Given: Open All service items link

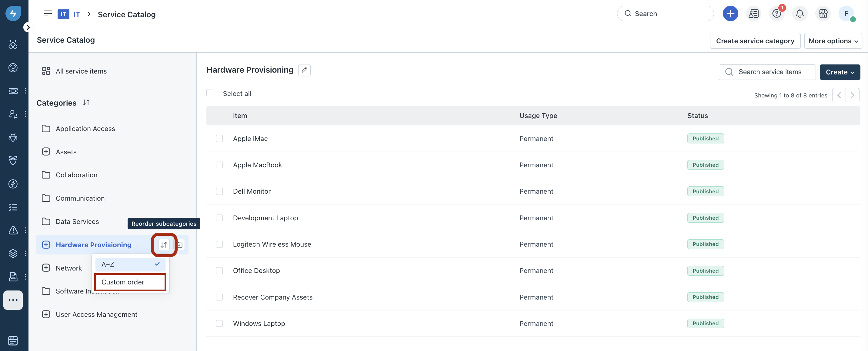Looking at the screenshot, I should 81,71.
